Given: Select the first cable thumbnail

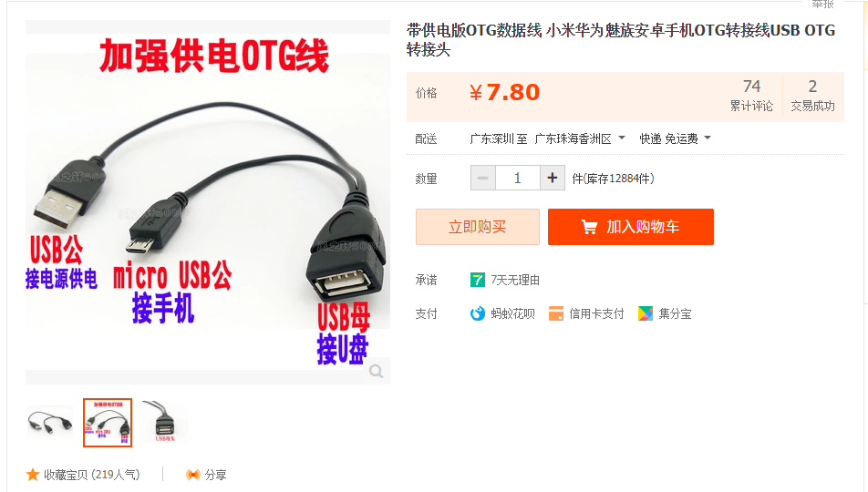Looking at the screenshot, I should (50, 423).
